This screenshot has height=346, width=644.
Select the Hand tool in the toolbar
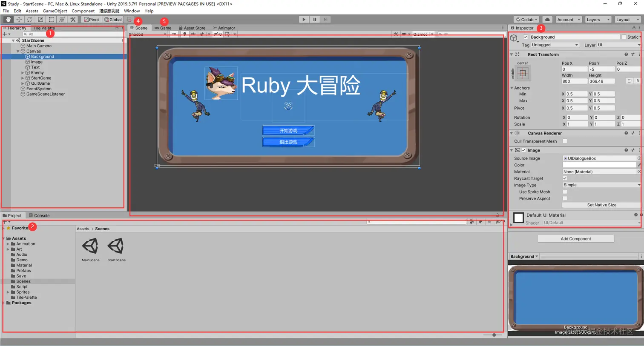[8, 20]
